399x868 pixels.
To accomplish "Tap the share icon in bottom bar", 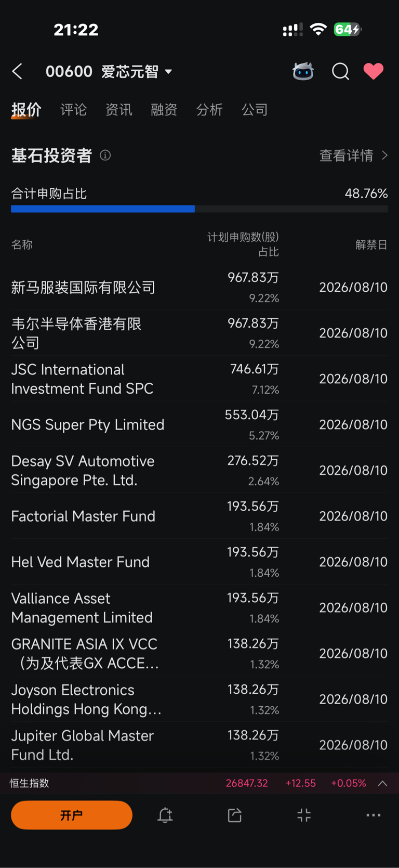I will [235, 815].
